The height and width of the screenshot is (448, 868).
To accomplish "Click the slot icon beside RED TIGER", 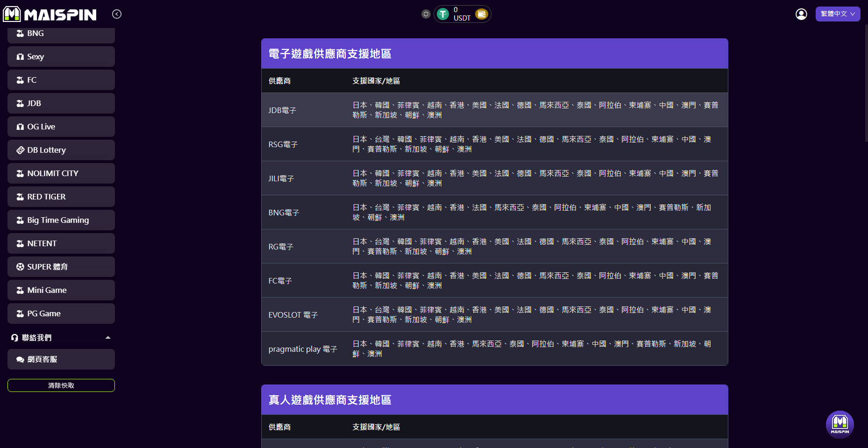I will coord(20,197).
